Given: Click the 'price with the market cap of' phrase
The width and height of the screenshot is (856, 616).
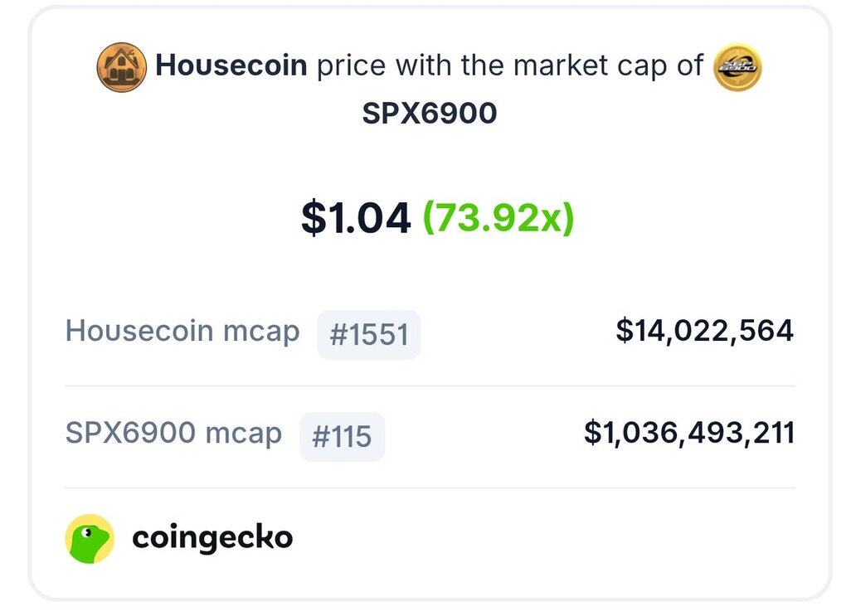Looking at the screenshot, I should pyautogui.click(x=510, y=65).
